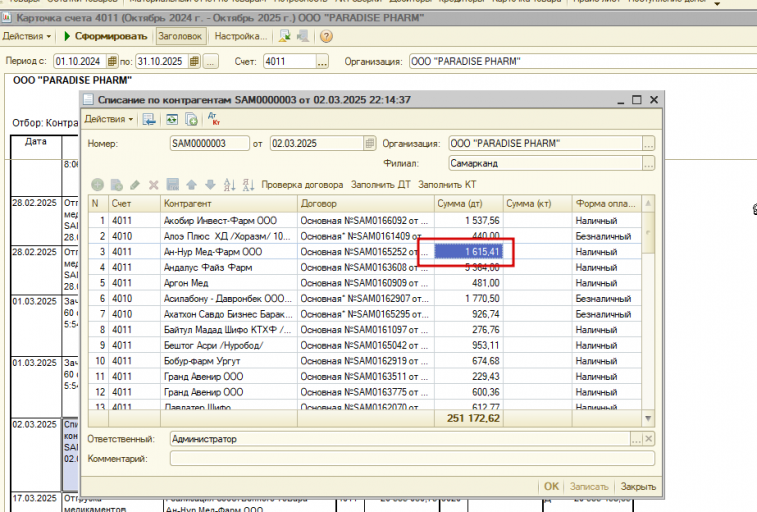Click the save settings icon next to help
757x512 pixels.
click(x=303, y=36)
